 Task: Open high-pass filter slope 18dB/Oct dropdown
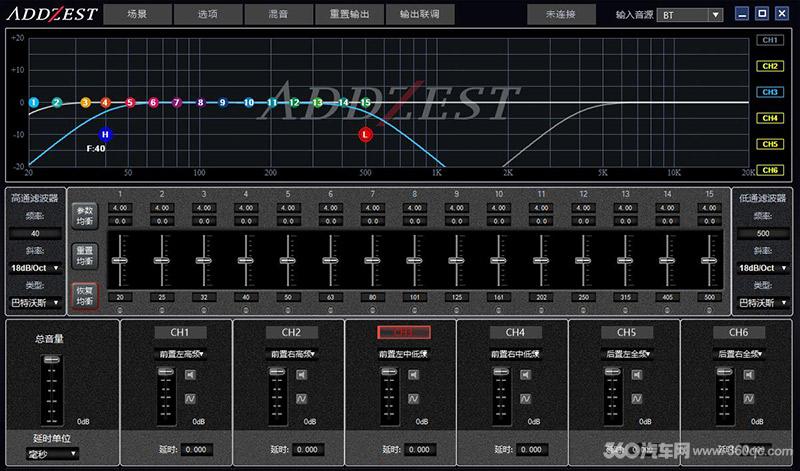(35, 268)
